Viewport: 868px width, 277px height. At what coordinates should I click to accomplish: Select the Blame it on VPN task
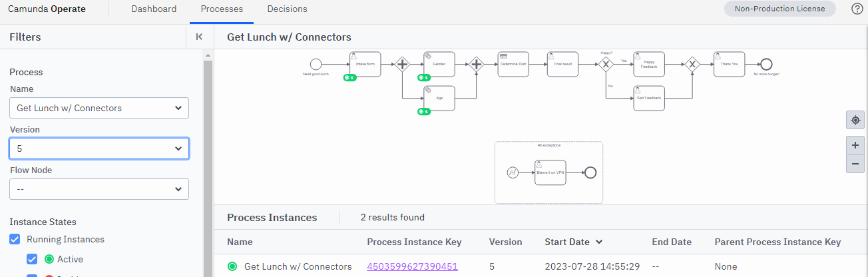(550, 172)
